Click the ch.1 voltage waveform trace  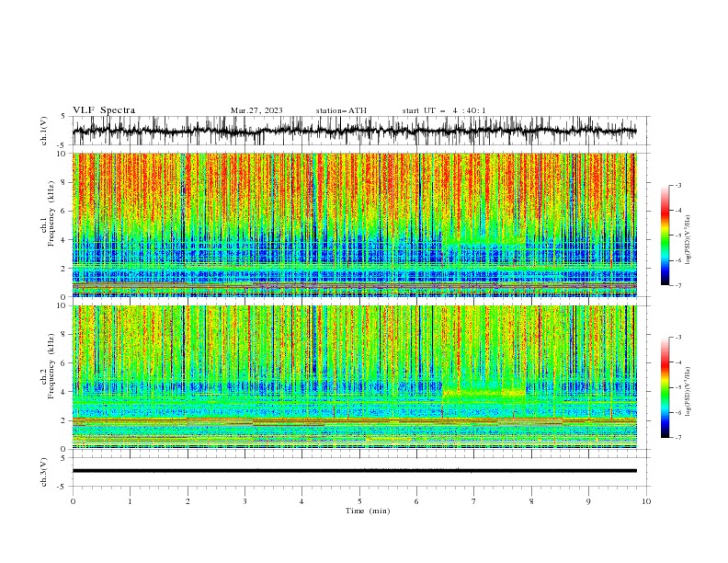[x=354, y=131]
